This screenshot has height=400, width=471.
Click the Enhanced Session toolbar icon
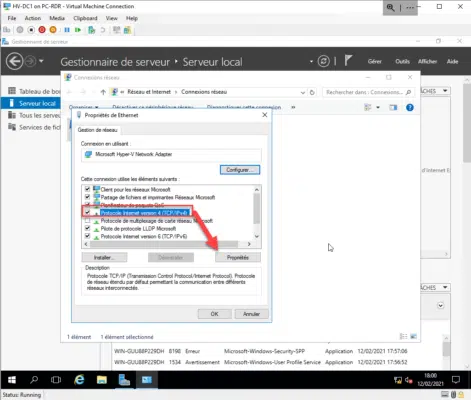click(116, 30)
